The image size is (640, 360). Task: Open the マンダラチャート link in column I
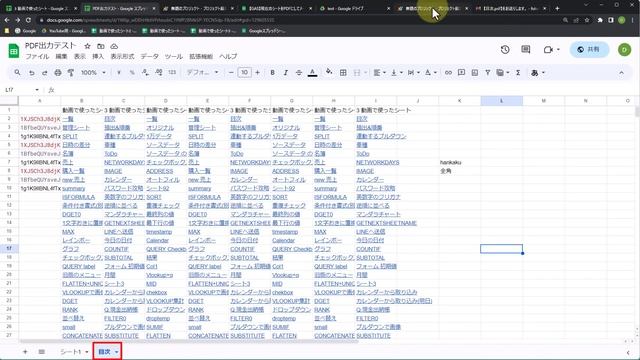pos(378,214)
